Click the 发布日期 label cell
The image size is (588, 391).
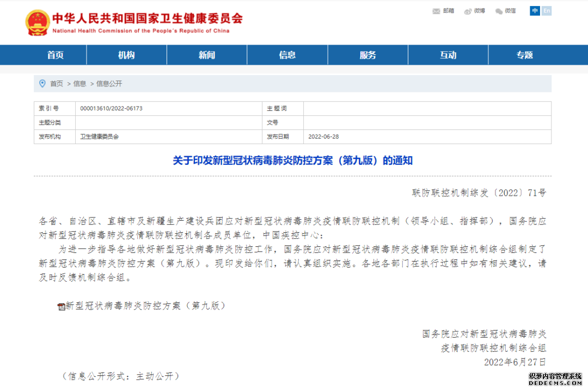click(x=283, y=136)
